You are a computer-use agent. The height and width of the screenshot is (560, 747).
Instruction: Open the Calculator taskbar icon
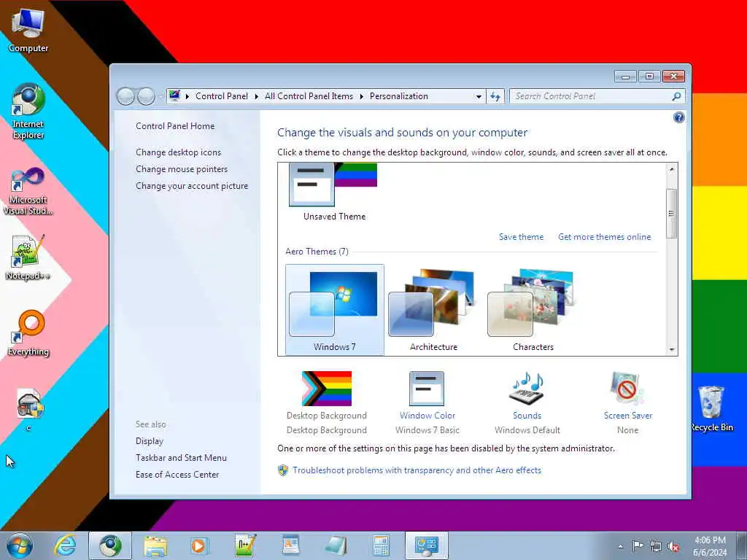click(381, 545)
